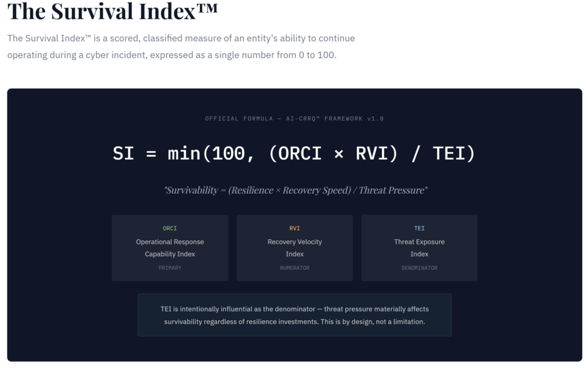Screen dimensions: 588x368
Task: Select the "Recovery Velocity Index" text
Action: (295, 248)
